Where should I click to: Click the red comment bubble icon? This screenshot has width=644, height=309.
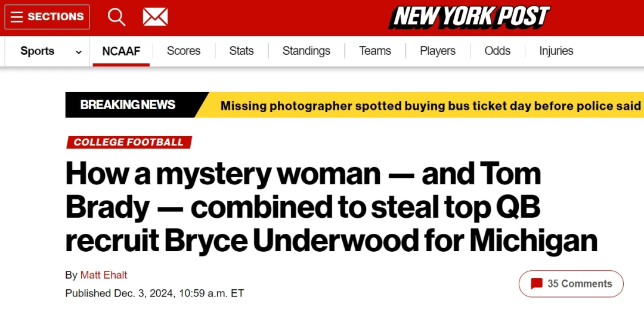[x=537, y=284]
